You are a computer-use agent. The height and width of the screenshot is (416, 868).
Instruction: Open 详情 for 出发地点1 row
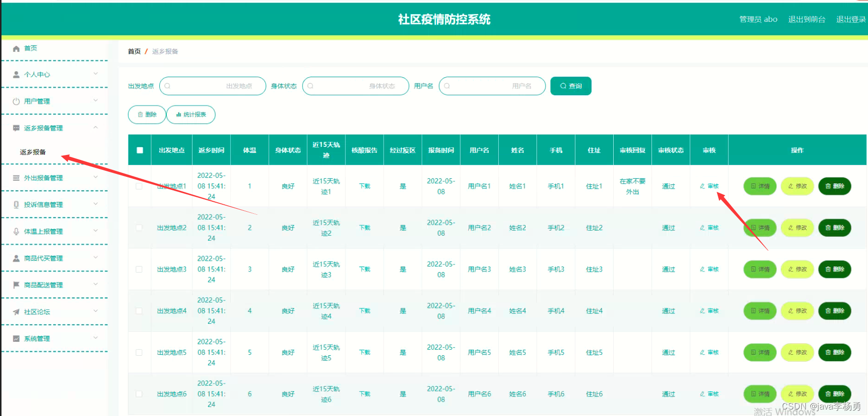(x=760, y=186)
